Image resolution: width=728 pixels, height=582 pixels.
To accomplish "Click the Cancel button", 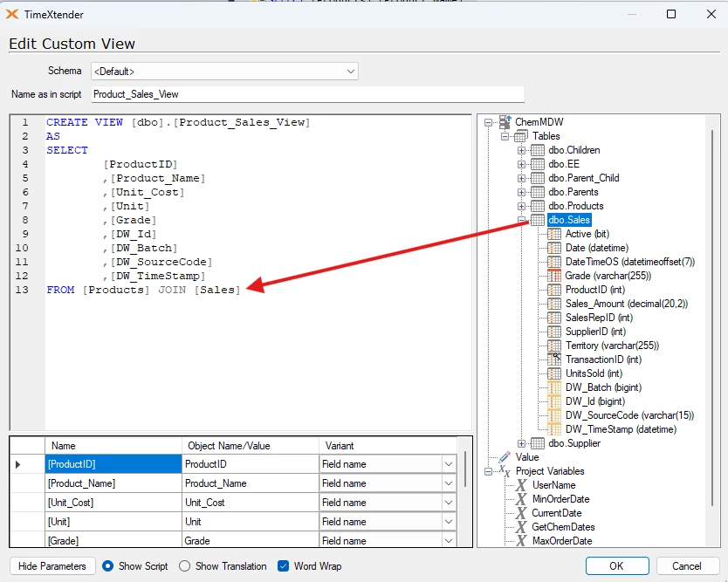I will [687, 566].
